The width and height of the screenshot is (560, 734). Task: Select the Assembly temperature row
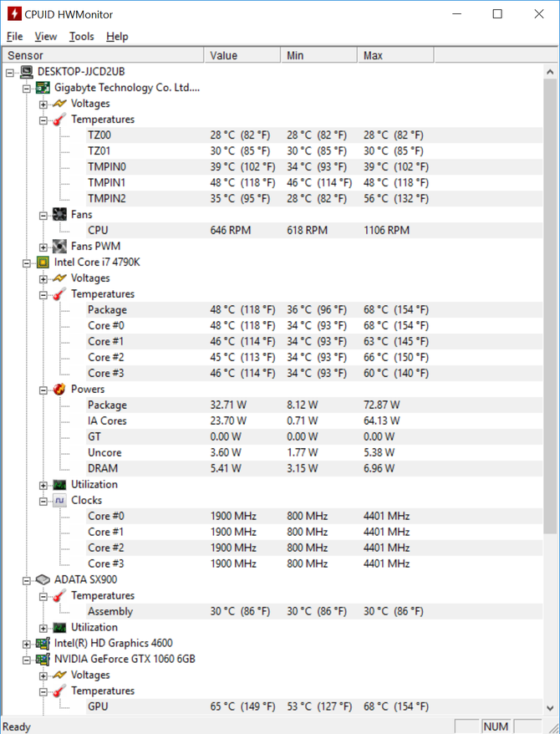[x=314, y=611]
